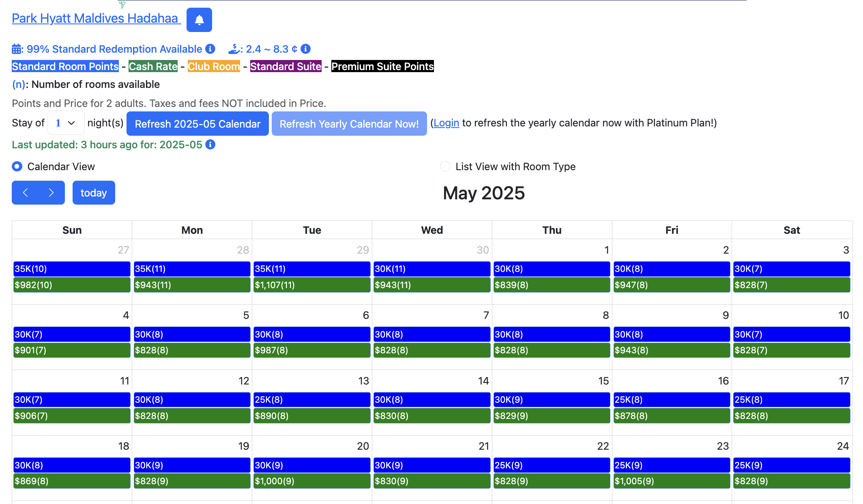
Task: Select $1,107(11) cash rate on April 29
Action: coord(312,285)
